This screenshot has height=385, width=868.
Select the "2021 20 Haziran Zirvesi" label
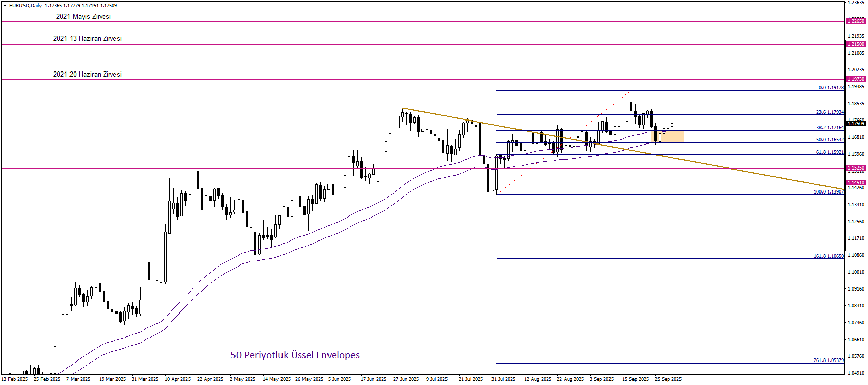pos(87,74)
